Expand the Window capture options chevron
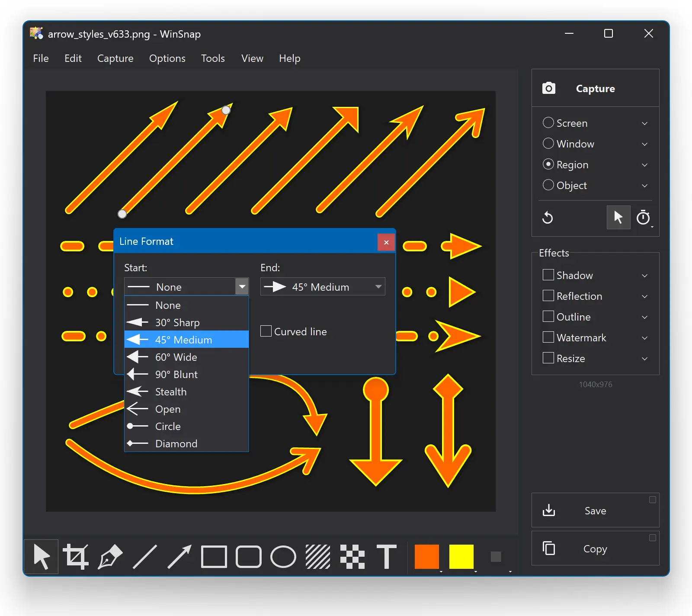This screenshot has height=616, width=692. coord(644,144)
